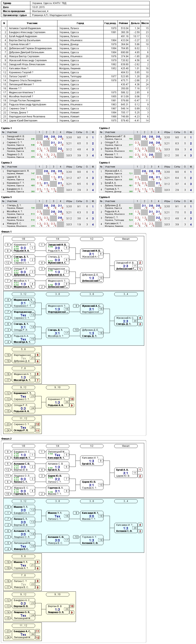The width and height of the screenshot is (196, 644).
Task: Select participant 'Жуковский Александр Сергеевич'
Action: [x=28, y=60]
